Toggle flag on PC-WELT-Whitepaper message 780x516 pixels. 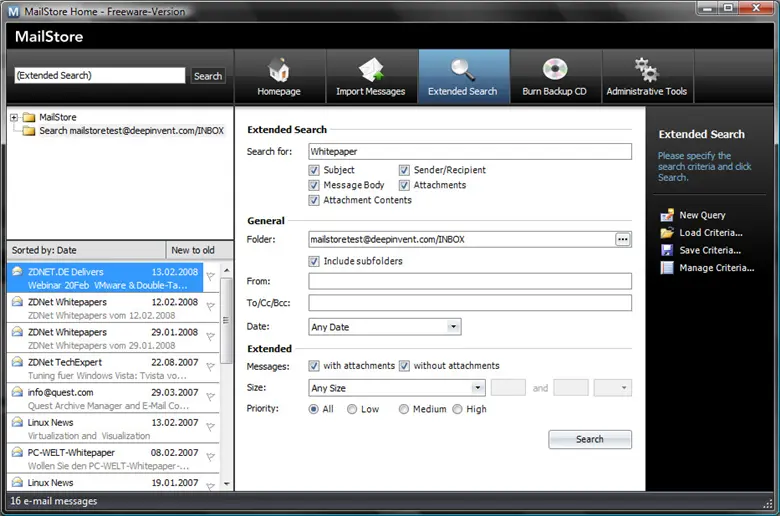click(x=211, y=457)
